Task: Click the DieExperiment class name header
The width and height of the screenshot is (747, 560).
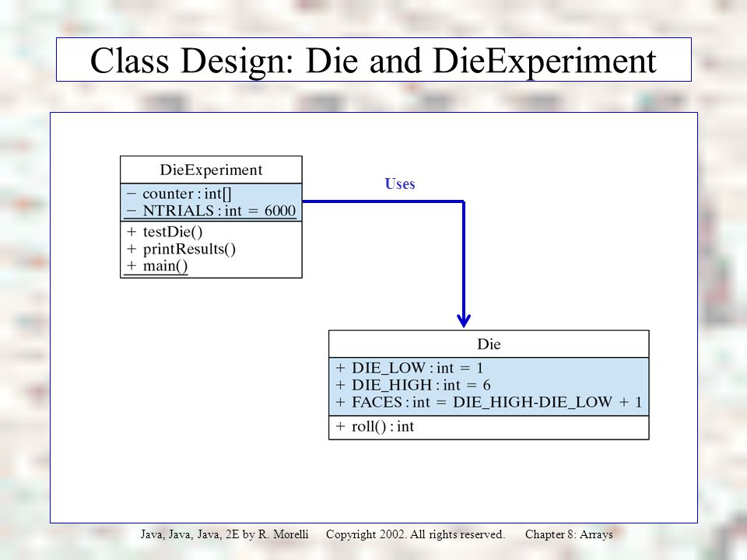Action: point(211,170)
